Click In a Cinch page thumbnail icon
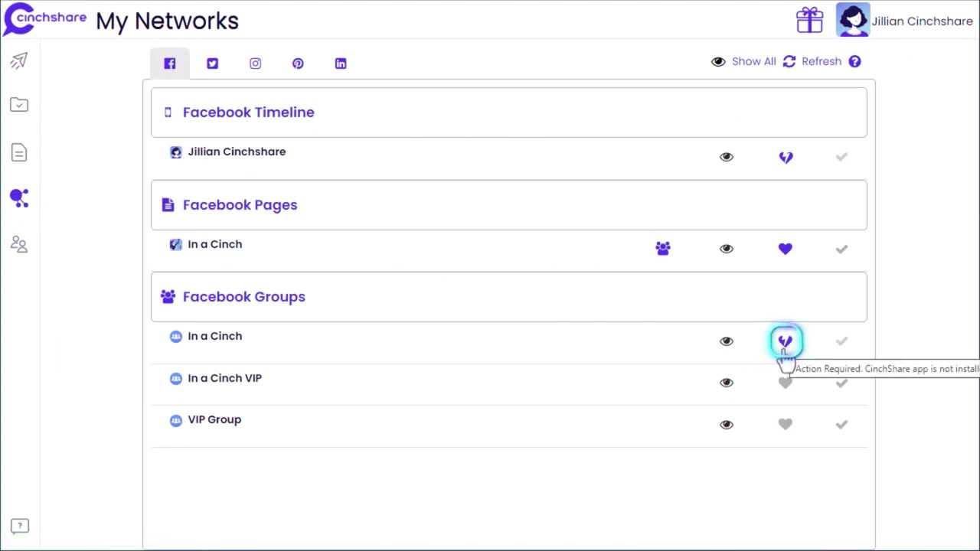Image resolution: width=980 pixels, height=551 pixels. coord(176,244)
